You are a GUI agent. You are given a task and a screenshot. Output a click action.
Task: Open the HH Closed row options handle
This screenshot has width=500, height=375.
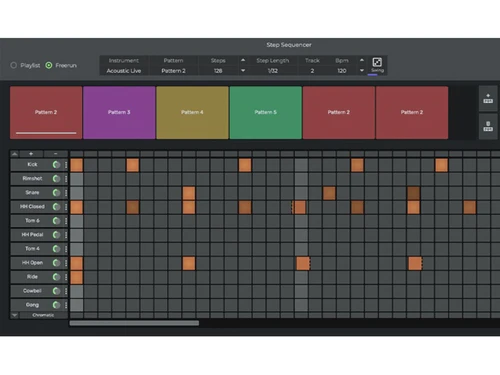66,207
